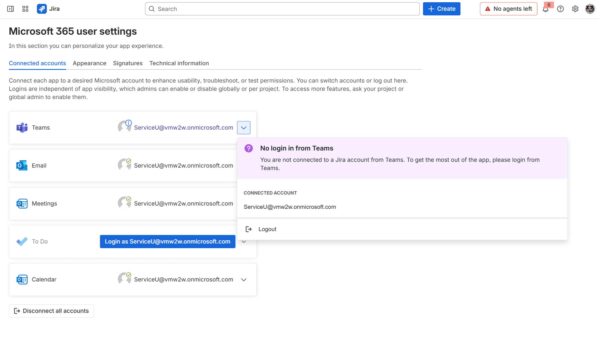Open the Technical information tab
Image resolution: width=599 pixels, height=364 pixels.
179,63
